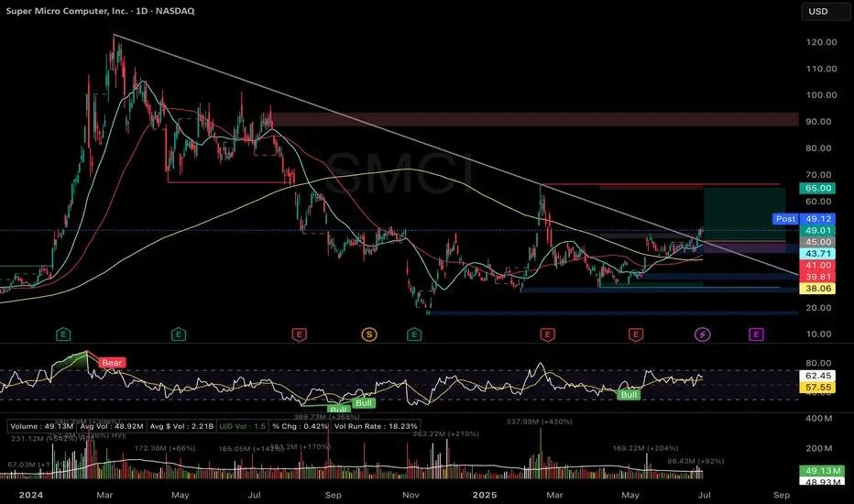Viewport: 854px width, 504px height.
Task: Click the white 48.93M average volume label
Action: click(822, 482)
